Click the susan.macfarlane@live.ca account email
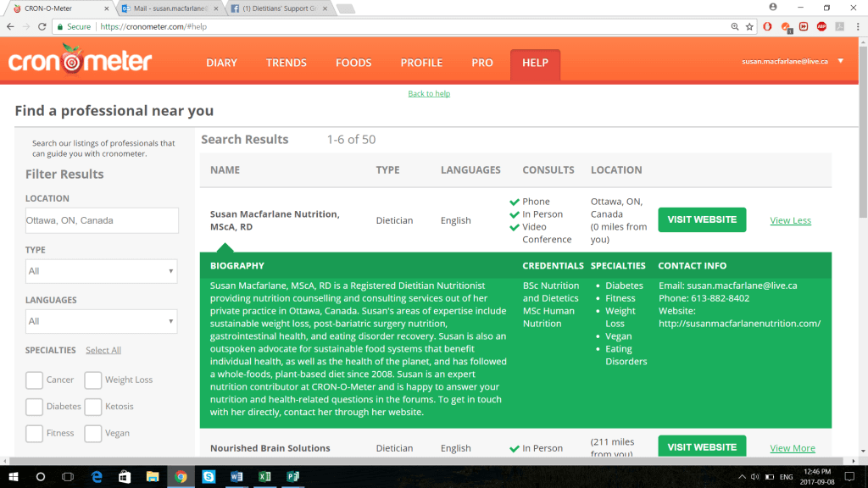868x488 pixels. tap(784, 61)
